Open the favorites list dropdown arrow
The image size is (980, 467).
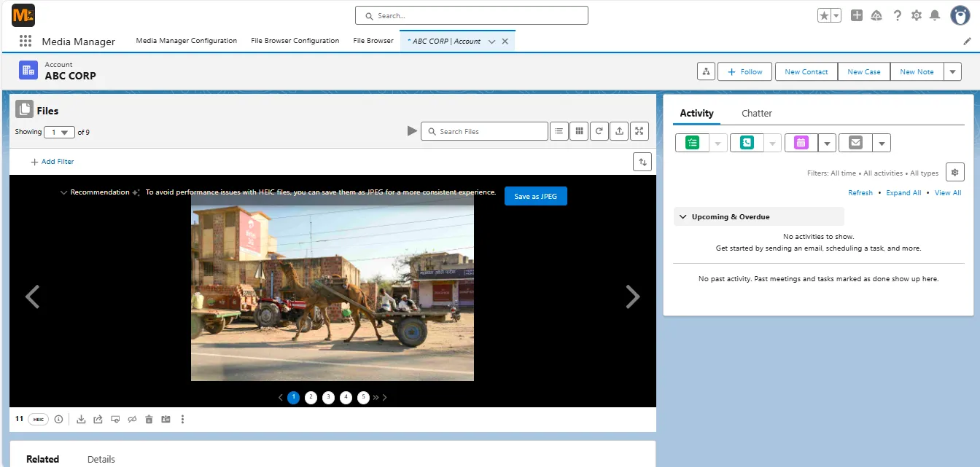pyautogui.click(x=836, y=15)
